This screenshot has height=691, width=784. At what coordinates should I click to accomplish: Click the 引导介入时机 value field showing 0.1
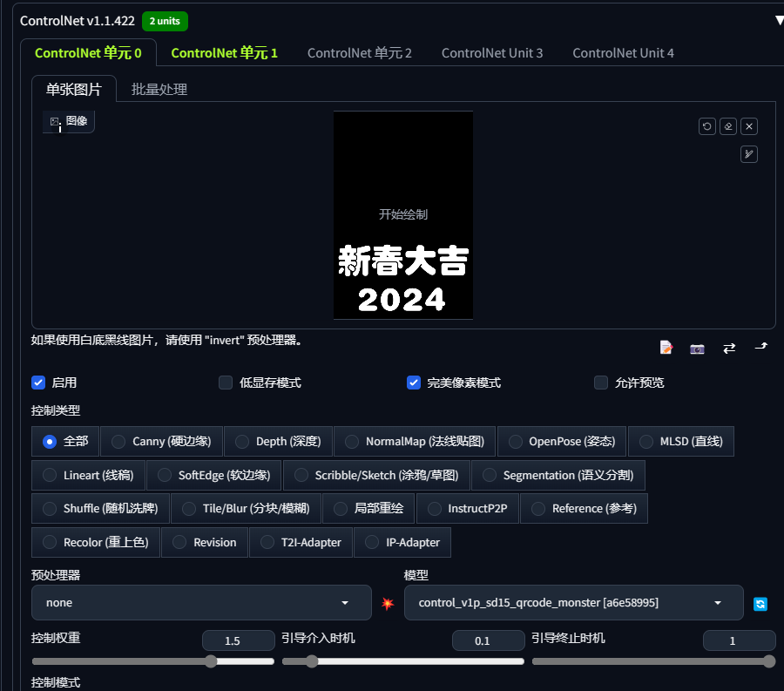pos(488,640)
